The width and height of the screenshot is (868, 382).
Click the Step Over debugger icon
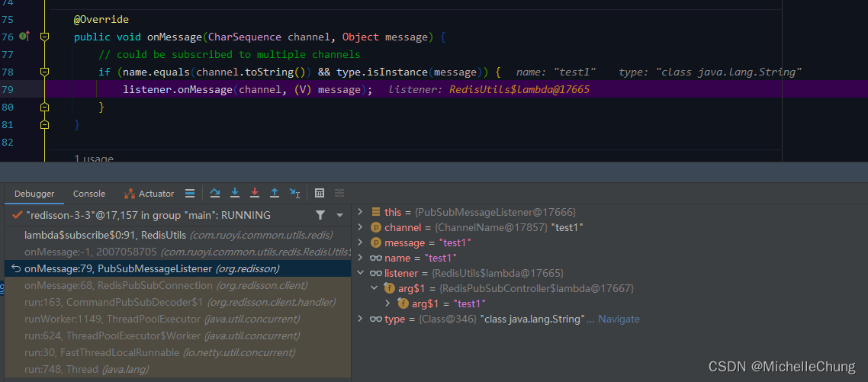215,193
